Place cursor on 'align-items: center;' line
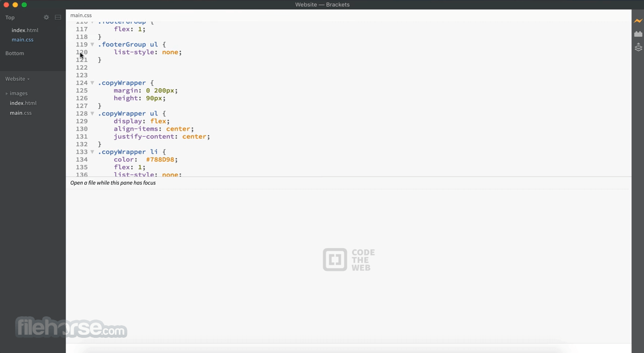This screenshot has width=644, height=353. point(154,129)
